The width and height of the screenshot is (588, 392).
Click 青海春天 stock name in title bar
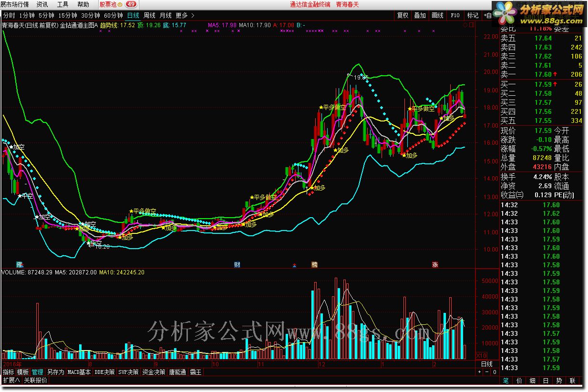click(347, 4)
